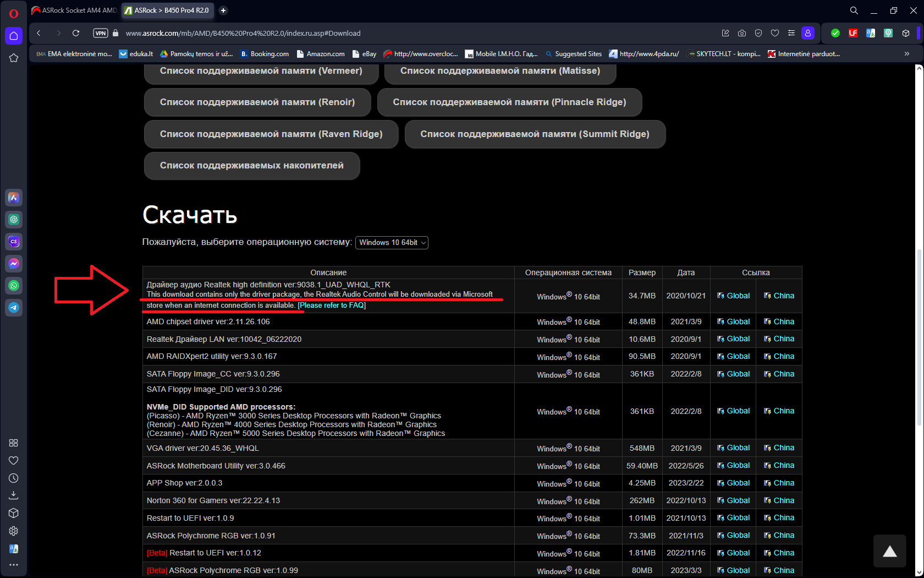Select the ASRock > B450 Pro4 R2.0 tab
Image resolution: width=924 pixels, height=578 pixels.
click(168, 10)
